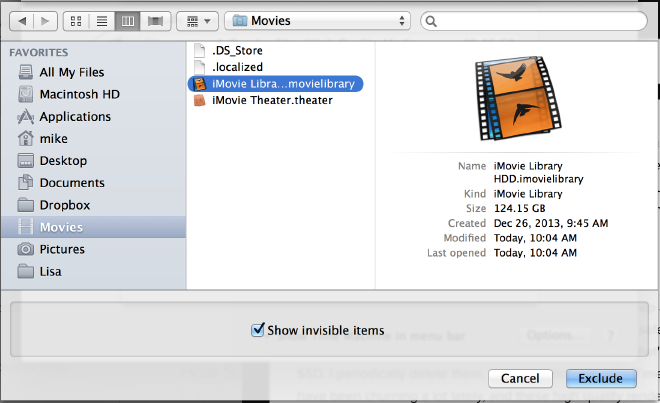Screen dimensions: 660x403
Task: Click the Pictures camera icon
Action: tap(26, 249)
